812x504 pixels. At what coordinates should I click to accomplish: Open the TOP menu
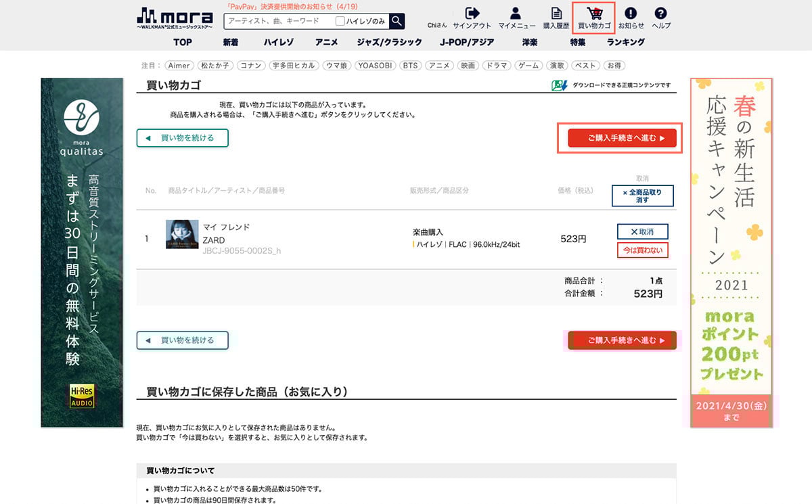[183, 42]
